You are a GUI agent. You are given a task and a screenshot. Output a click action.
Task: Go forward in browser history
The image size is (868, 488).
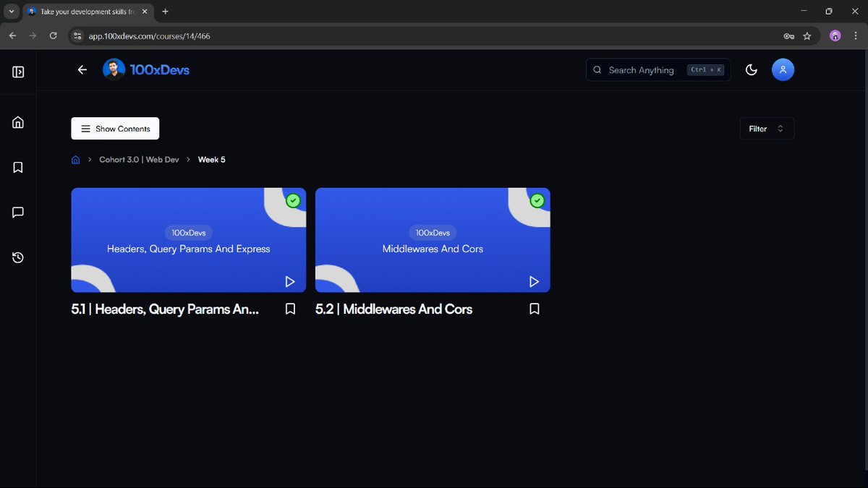point(33,35)
